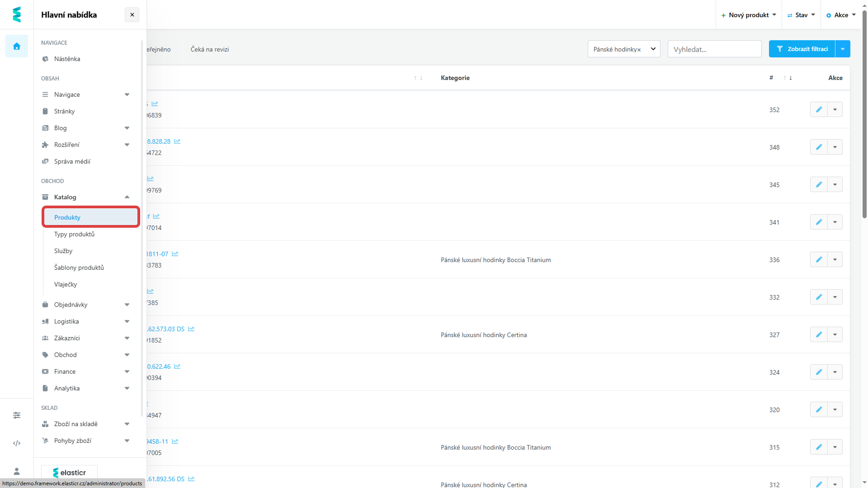This screenshot has height=488, width=868.
Task: Open the Nový produkt dropdown
Action: [748, 15]
